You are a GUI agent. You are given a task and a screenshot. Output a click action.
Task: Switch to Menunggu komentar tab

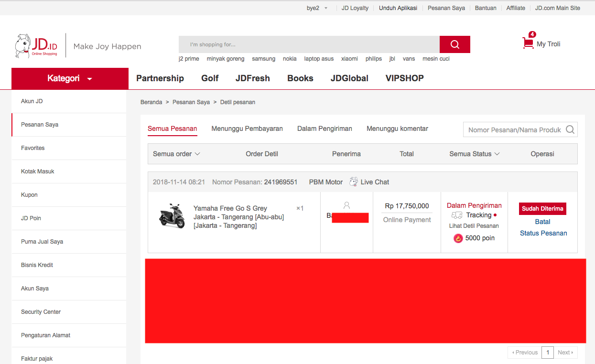[x=397, y=128]
